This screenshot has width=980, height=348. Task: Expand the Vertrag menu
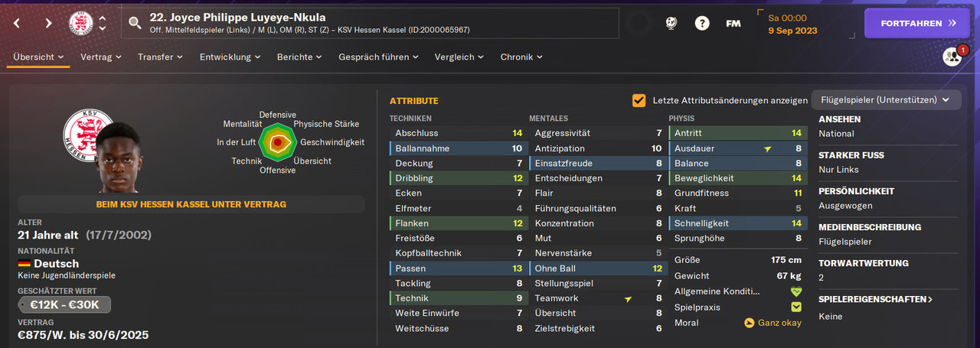pyautogui.click(x=101, y=57)
